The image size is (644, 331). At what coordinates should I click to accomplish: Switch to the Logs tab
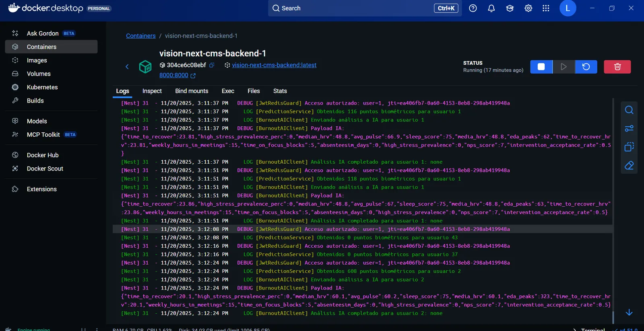click(x=123, y=91)
